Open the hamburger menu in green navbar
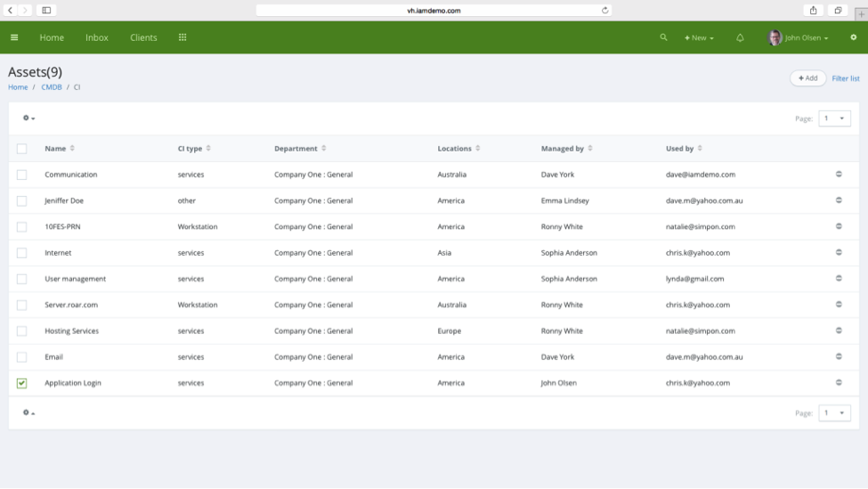Image resolution: width=868 pixels, height=489 pixels. point(14,37)
